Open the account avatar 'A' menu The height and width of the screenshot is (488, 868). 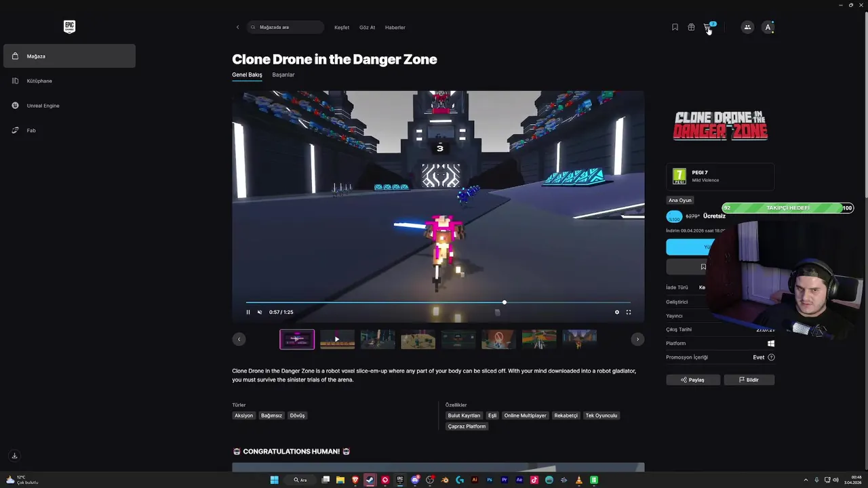[768, 27]
